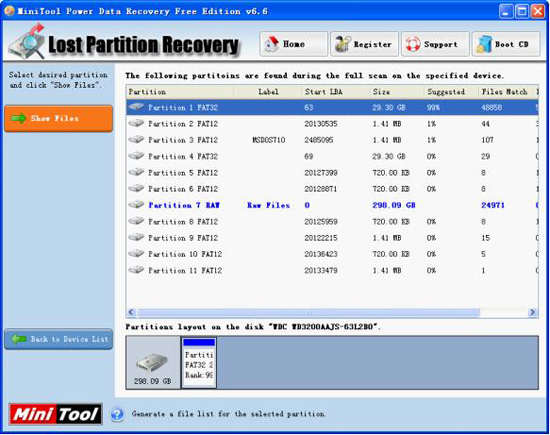Image resolution: width=550 pixels, height=435 pixels.
Task: Click the Register keys icon
Action: click(342, 44)
